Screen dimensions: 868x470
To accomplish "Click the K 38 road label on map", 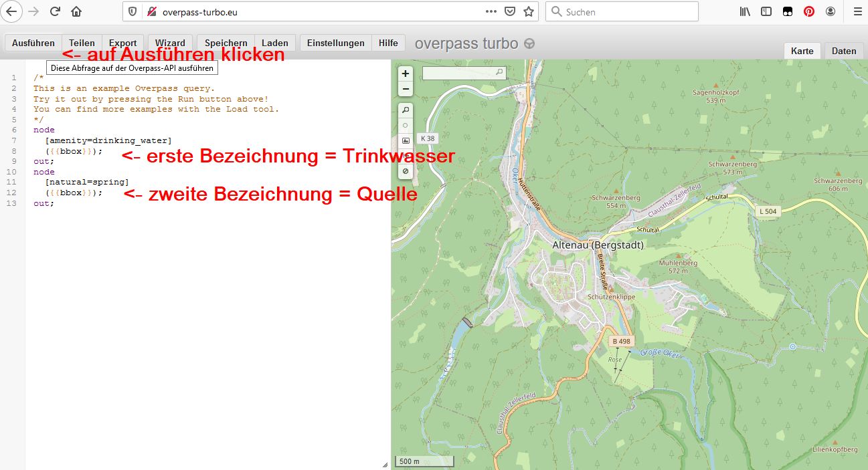I will (x=427, y=138).
